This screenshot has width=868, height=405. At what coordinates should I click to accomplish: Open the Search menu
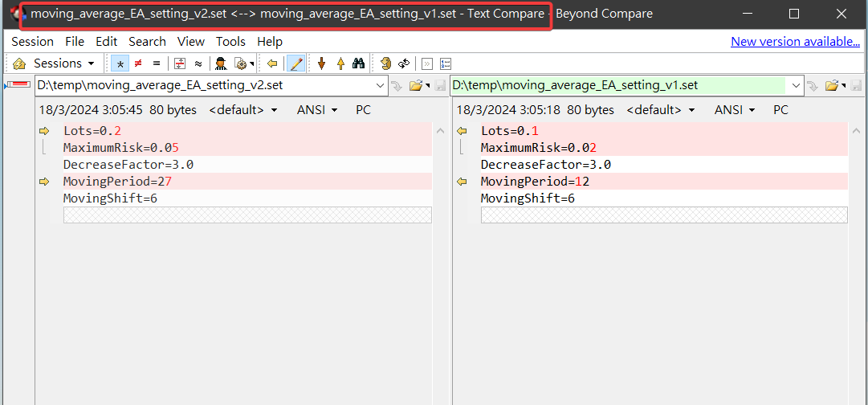click(147, 42)
